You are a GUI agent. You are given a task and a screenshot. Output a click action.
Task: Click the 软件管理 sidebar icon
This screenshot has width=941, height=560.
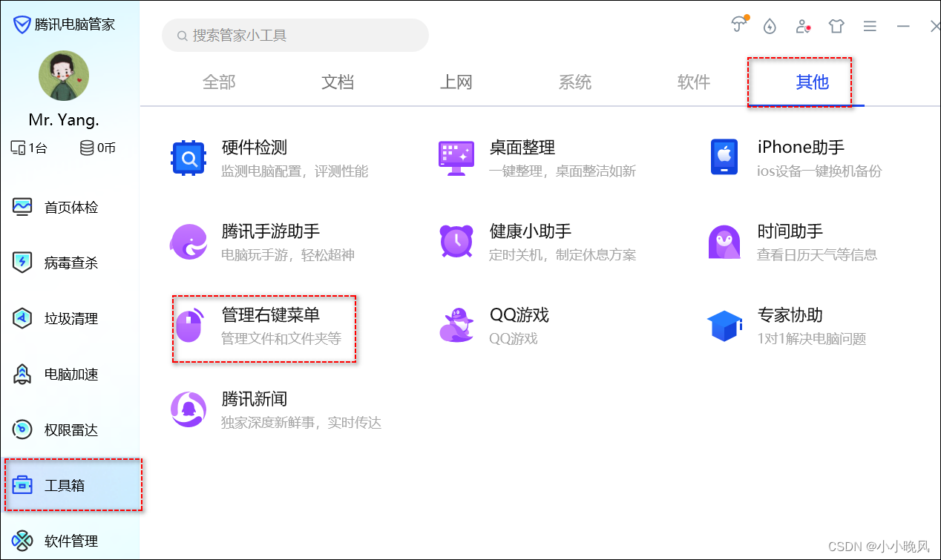coord(22,541)
